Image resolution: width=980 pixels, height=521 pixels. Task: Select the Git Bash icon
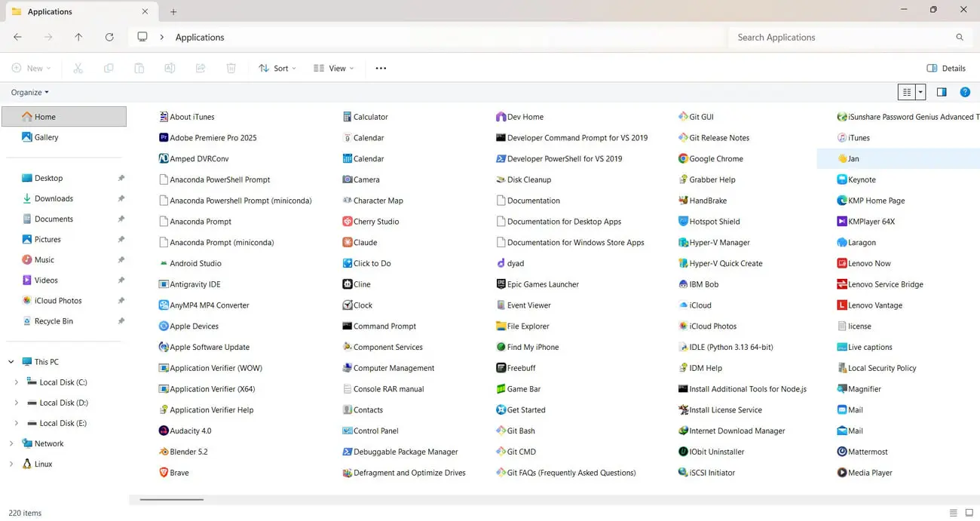tap(501, 431)
